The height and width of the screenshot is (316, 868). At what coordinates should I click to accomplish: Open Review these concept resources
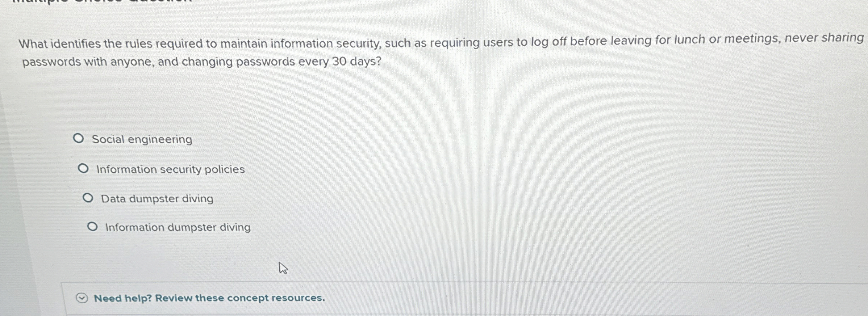pos(239,298)
